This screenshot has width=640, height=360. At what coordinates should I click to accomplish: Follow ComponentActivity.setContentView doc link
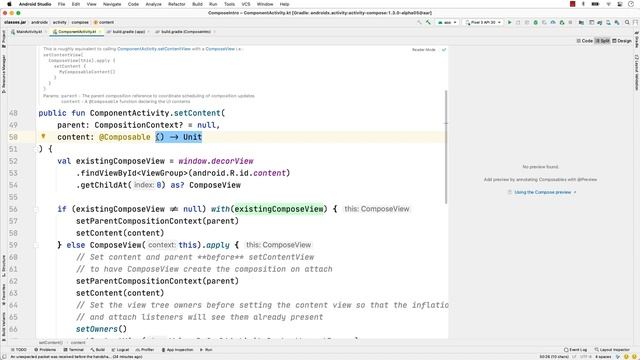click(x=154, y=49)
